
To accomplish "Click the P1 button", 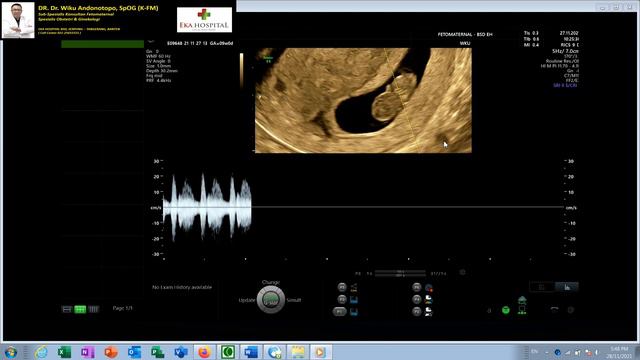I will pyautogui.click(x=342, y=287).
